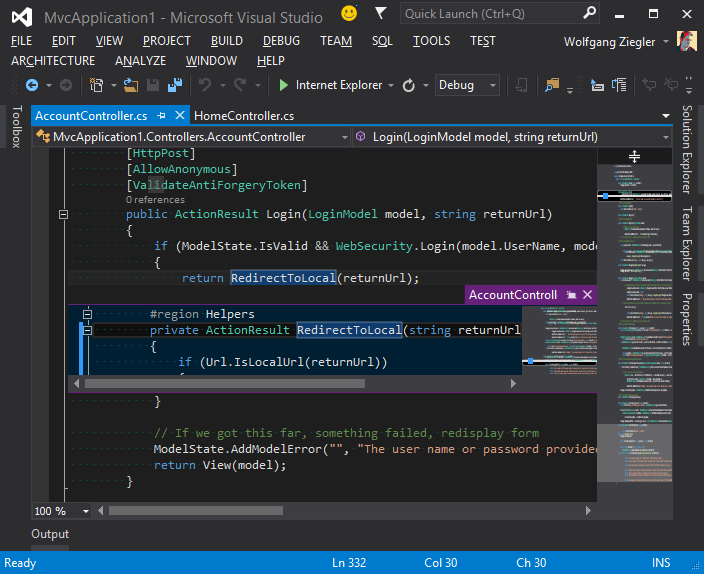Open the BUILD menu
This screenshot has height=574, width=704.
[227, 41]
